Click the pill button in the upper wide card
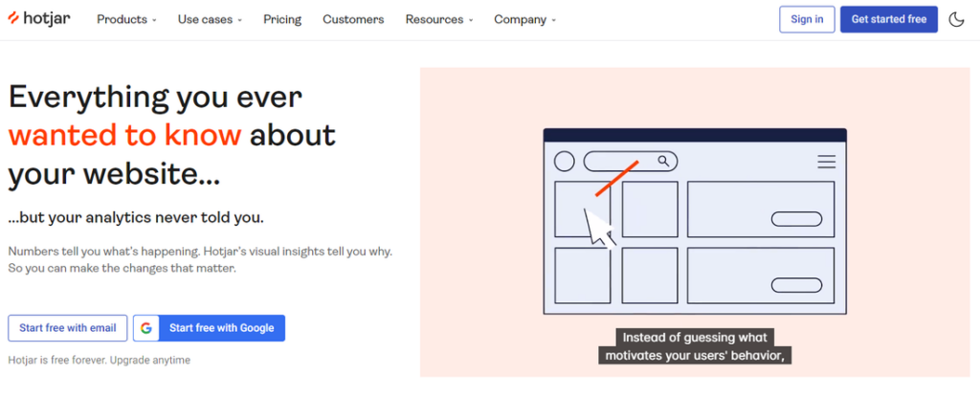This screenshot has height=397, width=980. 796,219
